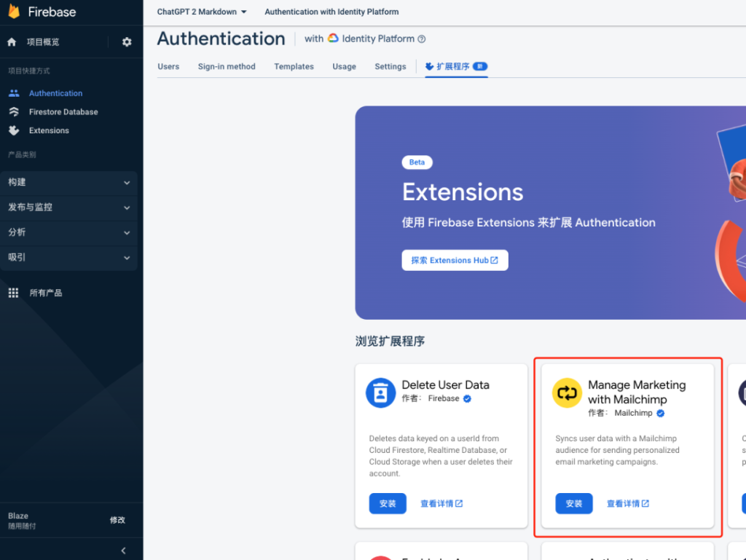Viewport: 746px width, 560px height.
Task: Click Google Cloud Identity Platform logo
Action: [333, 38]
